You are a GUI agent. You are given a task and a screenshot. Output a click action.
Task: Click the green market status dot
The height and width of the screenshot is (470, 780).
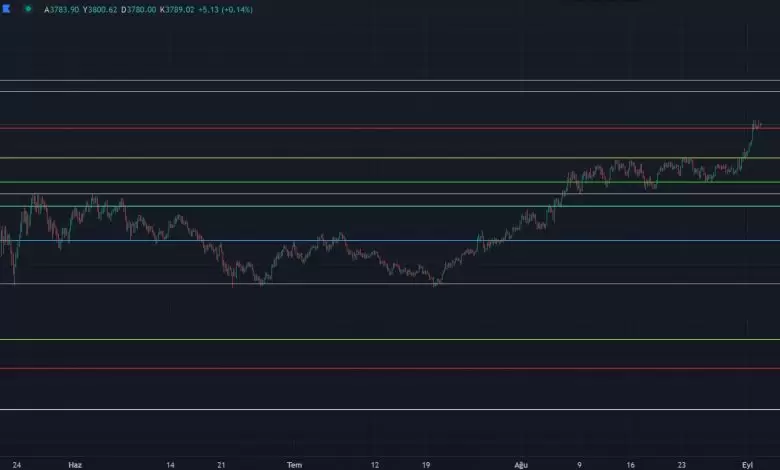pos(27,9)
